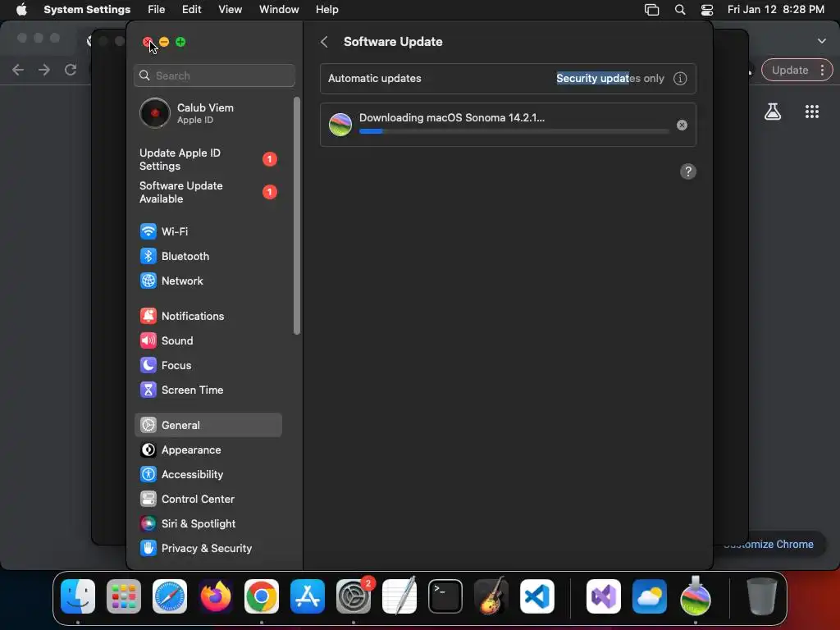Screen dimensions: 840x630
Task: Expand Chrome tab search chevron
Action: tap(822, 41)
